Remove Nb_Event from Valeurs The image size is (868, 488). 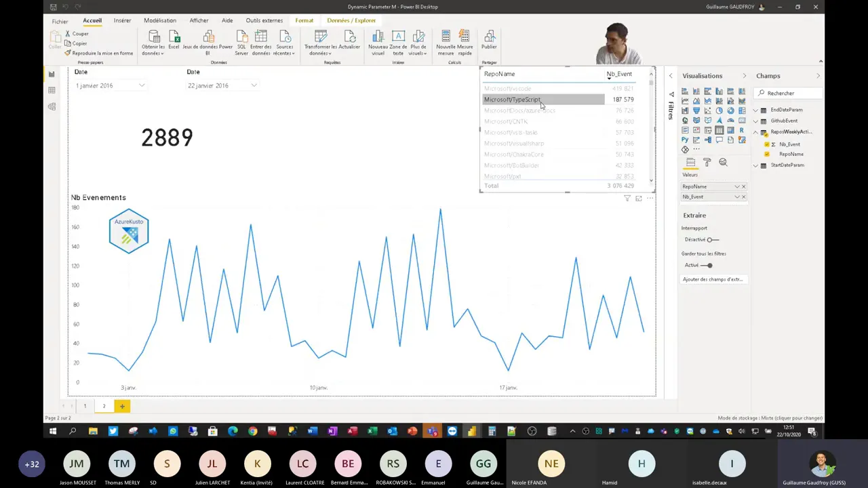(743, 197)
